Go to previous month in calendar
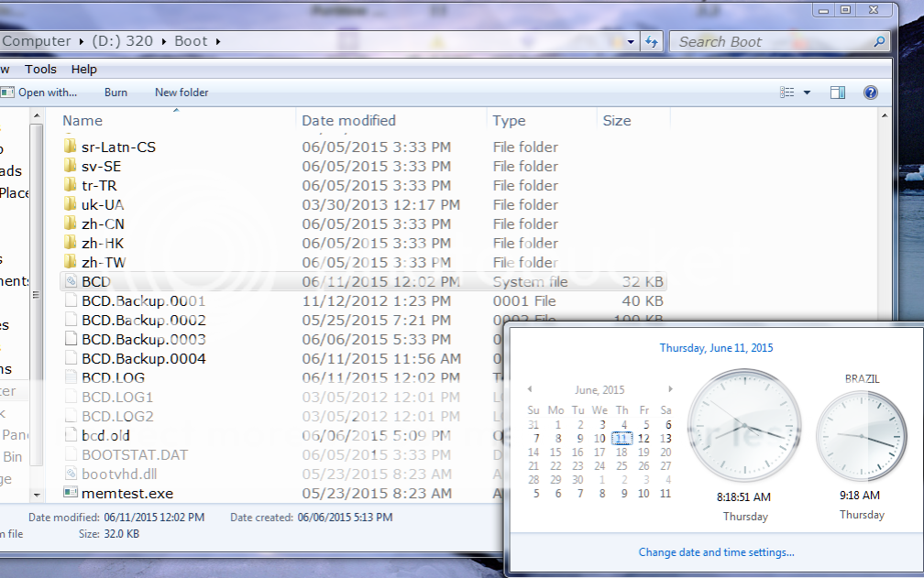Viewport: 924px width, 578px height. click(x=530, y=389)
